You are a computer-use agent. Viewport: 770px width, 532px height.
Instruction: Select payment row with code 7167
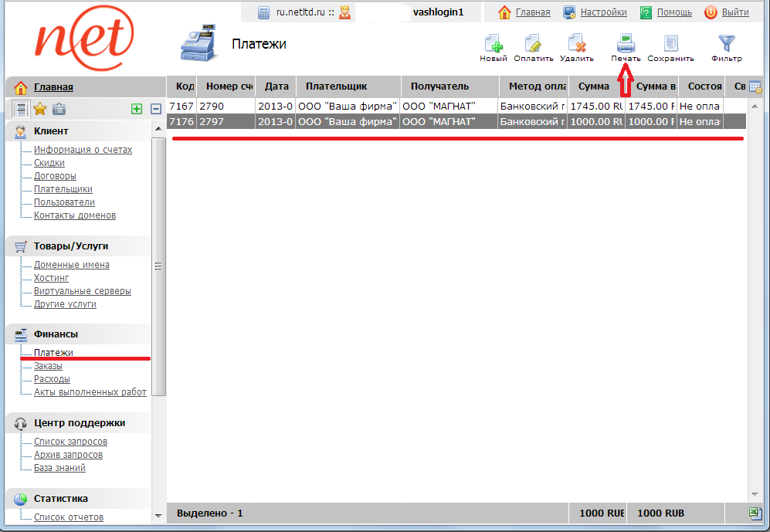coord(181,106)
